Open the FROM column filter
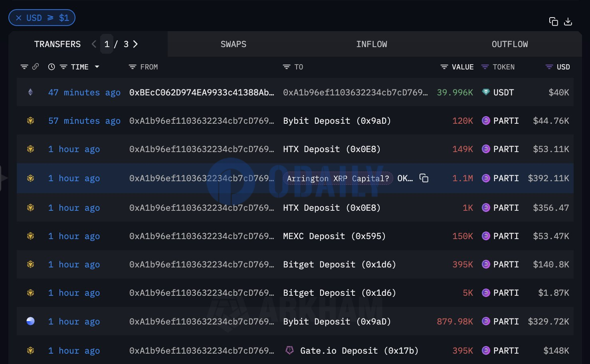Screen dimensions: 590x364 point(133,67)
